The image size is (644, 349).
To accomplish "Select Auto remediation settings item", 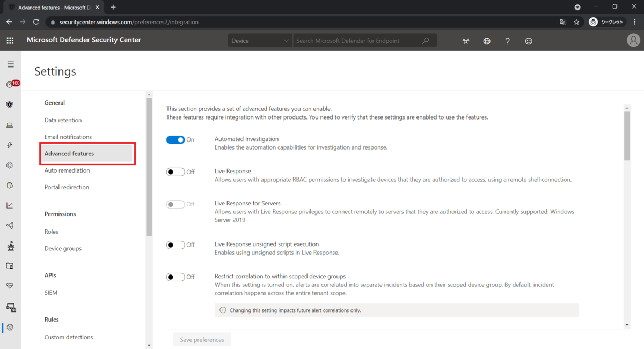I will (x=67, y=170).
